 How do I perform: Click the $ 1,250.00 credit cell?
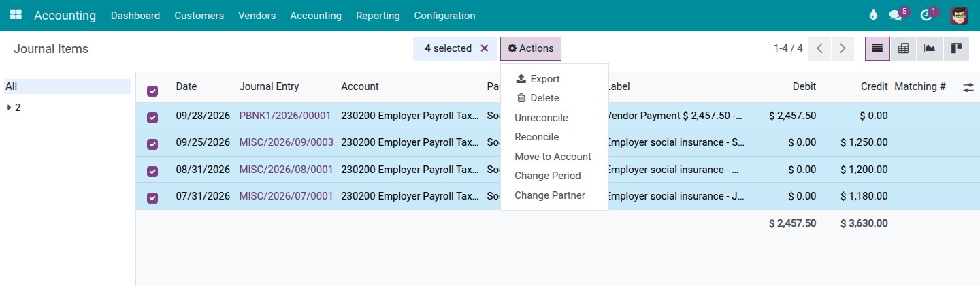pyautogui.click(x=864, y=142)
